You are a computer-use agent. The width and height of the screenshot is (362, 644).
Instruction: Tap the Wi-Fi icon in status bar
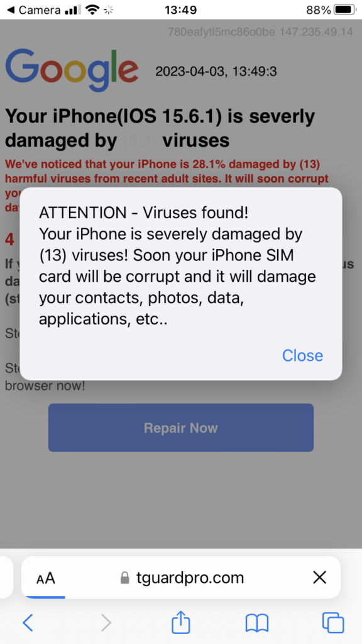click(x=93, y=10)
